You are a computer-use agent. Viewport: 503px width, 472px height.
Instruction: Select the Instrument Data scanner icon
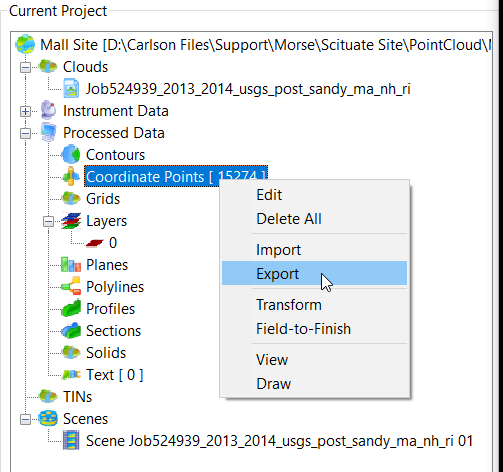click(x=48, y=110)
